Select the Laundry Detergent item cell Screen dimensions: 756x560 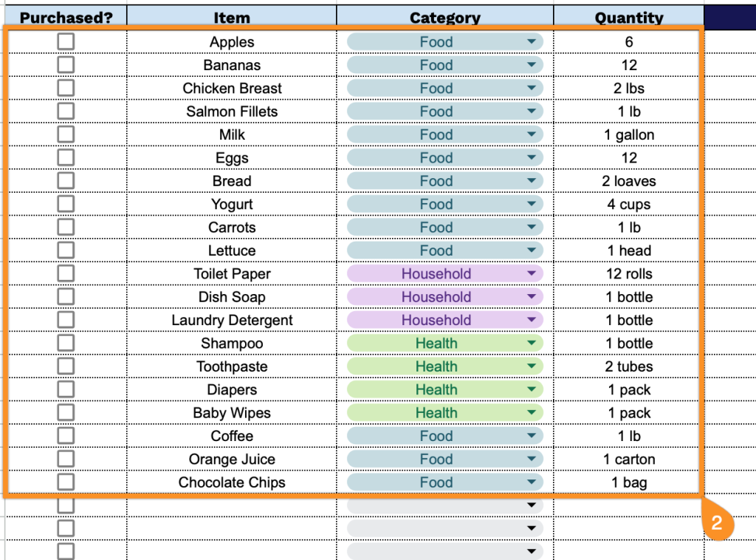pyautogui.click(x=232, y=320)
